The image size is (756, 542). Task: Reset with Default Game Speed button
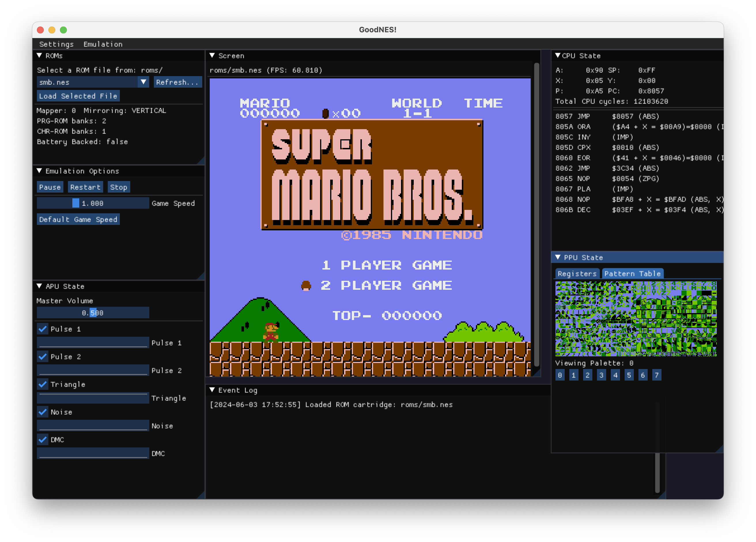[78, 219]
